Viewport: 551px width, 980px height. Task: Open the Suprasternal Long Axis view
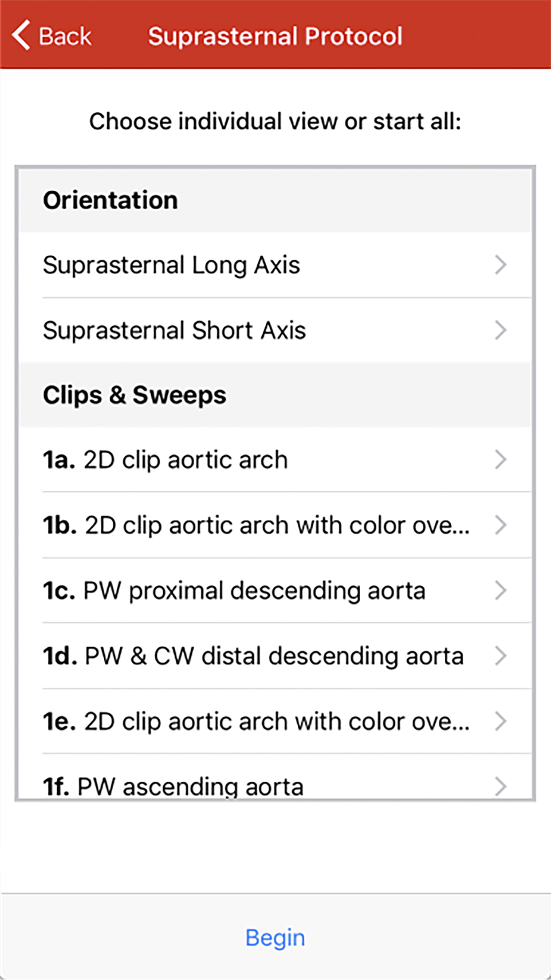coord(171,265)
